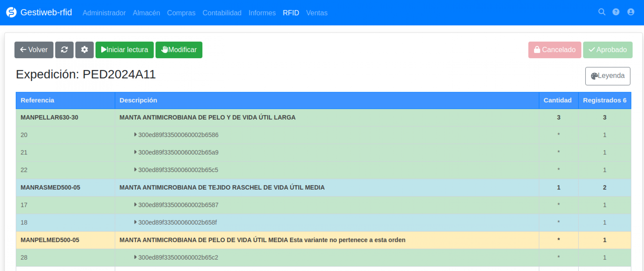Select the MANPELLAR630-30 reference
Screen dimensions: 644x271
coord(49,117)
